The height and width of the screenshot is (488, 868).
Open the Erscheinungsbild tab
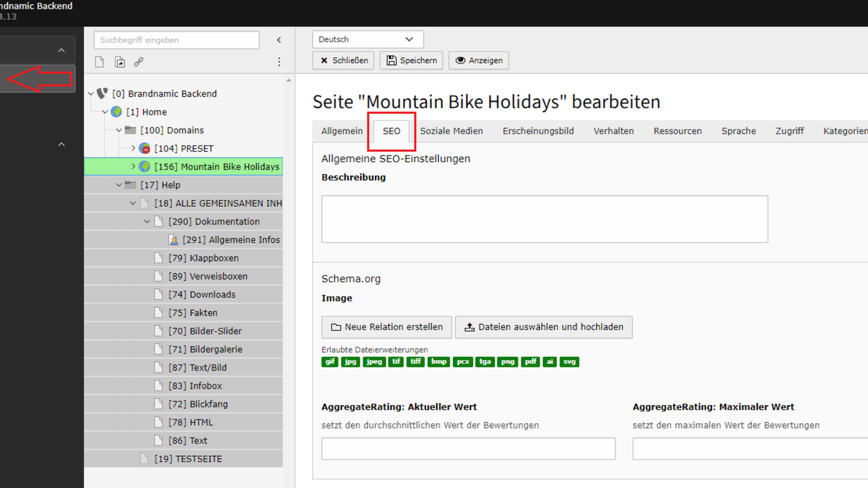click(x=538, y=131)
